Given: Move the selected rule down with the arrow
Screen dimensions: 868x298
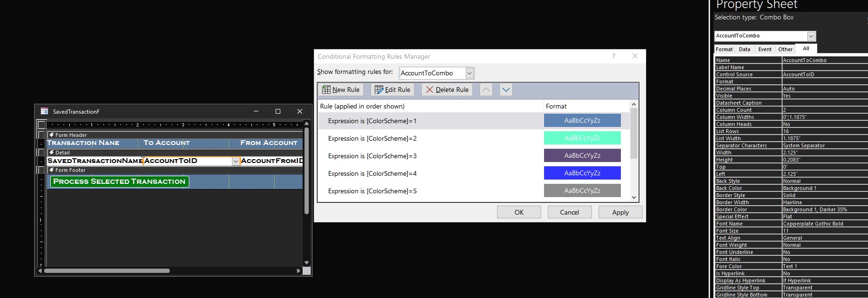Looking at the screenshot, I should click(506, 90).
